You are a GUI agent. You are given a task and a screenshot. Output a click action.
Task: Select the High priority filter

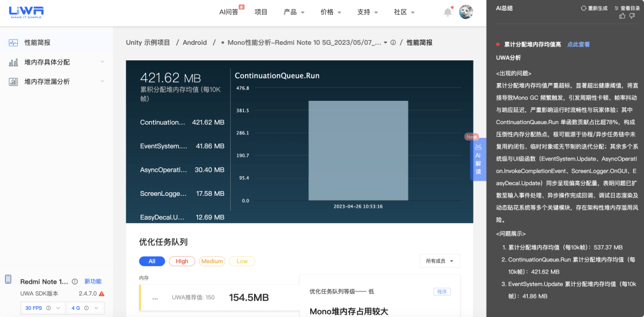pos(182,261)
